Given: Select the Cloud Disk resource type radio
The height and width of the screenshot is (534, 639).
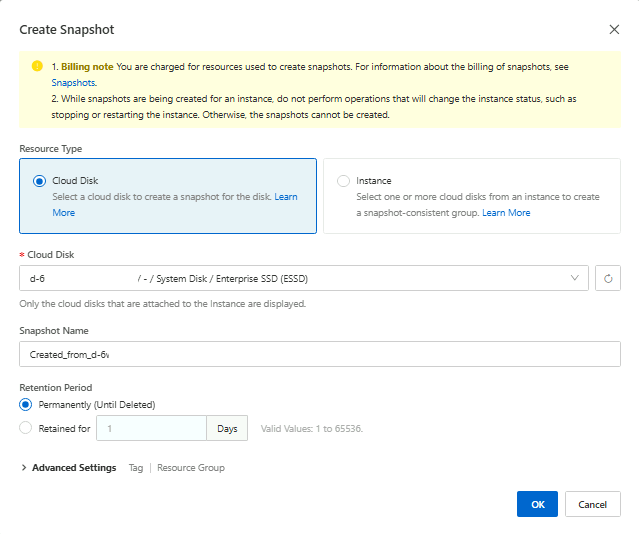Looking at the screenshot, I should click(x=39, y=181).
